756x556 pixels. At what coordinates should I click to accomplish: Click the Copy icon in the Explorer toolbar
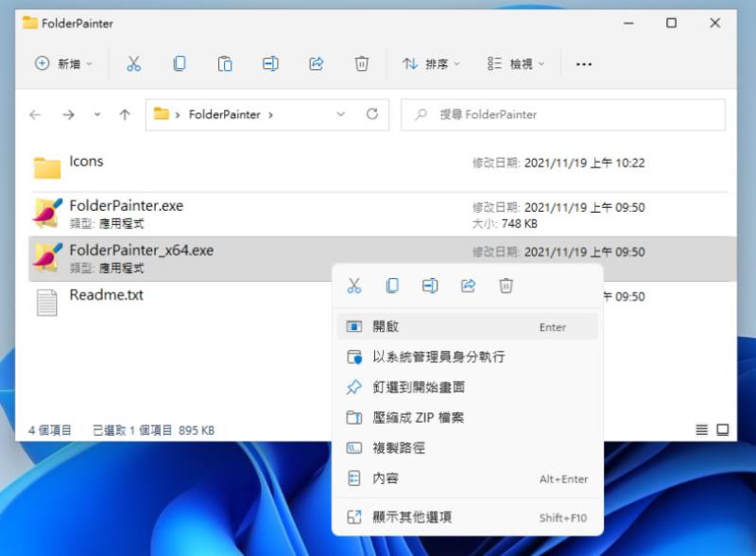[180, 63]
